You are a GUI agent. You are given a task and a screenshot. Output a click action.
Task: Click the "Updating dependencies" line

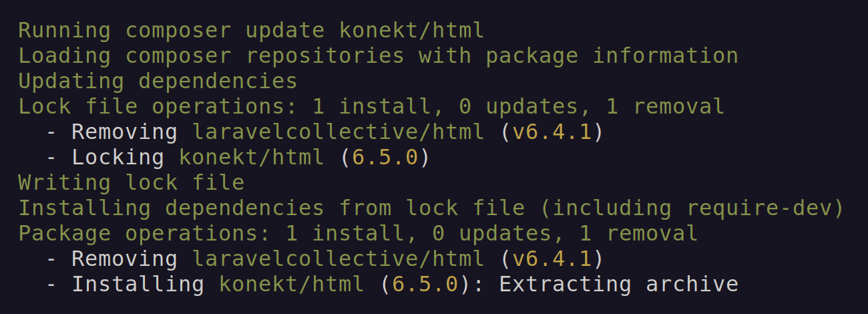[158, 82]
